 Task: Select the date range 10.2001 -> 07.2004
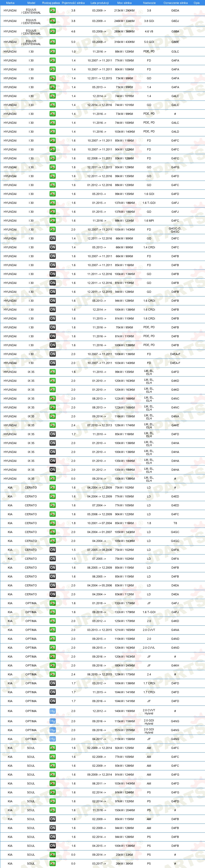[100, 523]
